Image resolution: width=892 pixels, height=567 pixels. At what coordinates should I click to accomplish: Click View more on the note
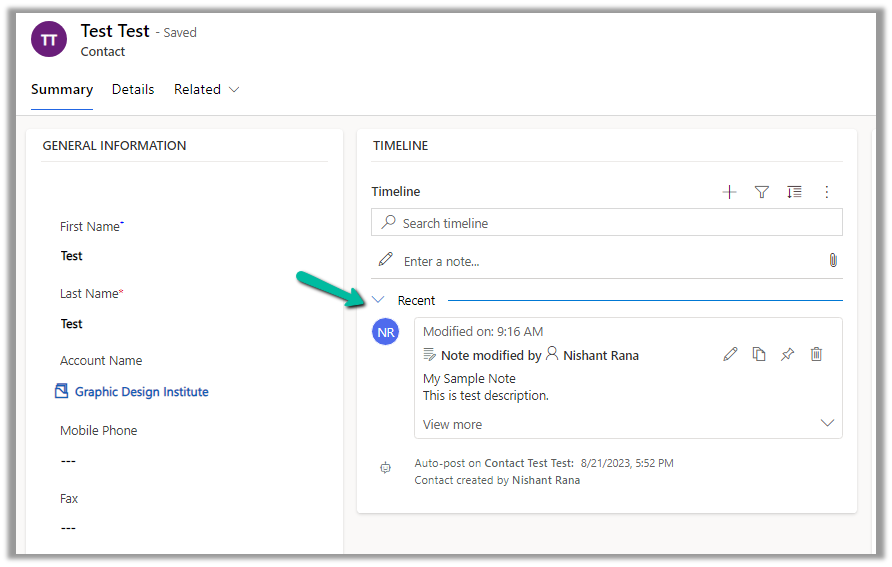(452, 424)
